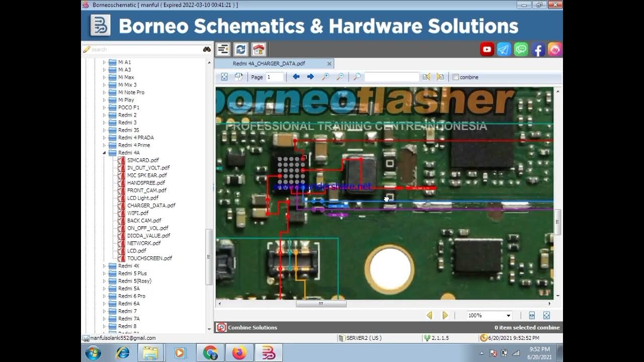Screen dimensions: 644x362
Task: Select the Redmi 5(Rosy) folder
Action: (x=134, y=281)
